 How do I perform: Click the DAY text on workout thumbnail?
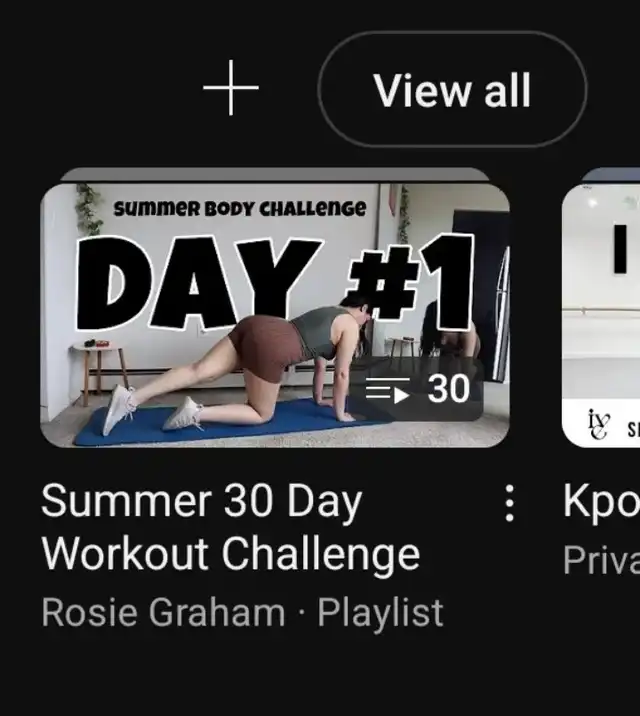click(199, 283)
